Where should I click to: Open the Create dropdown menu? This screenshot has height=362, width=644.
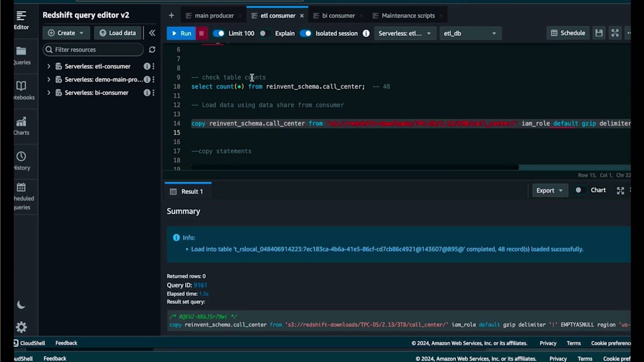pyautogui.click(x=65, y=33)
